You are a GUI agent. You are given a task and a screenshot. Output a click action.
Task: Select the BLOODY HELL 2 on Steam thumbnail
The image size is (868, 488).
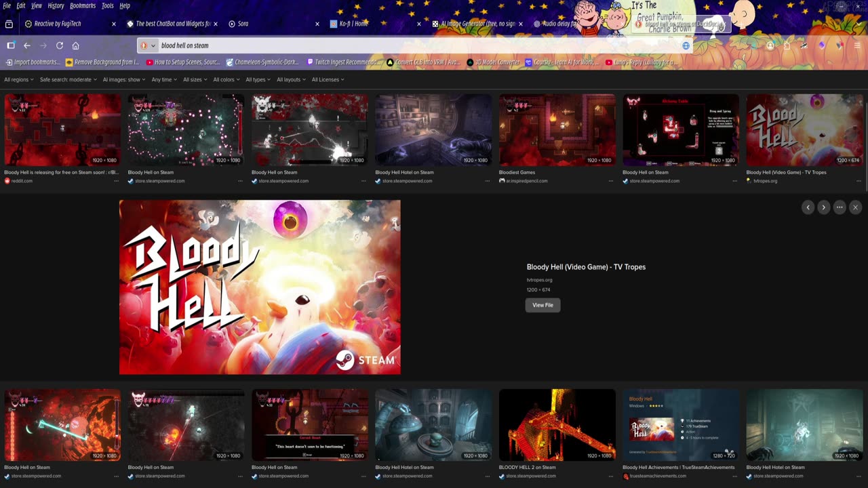point(557,425)
